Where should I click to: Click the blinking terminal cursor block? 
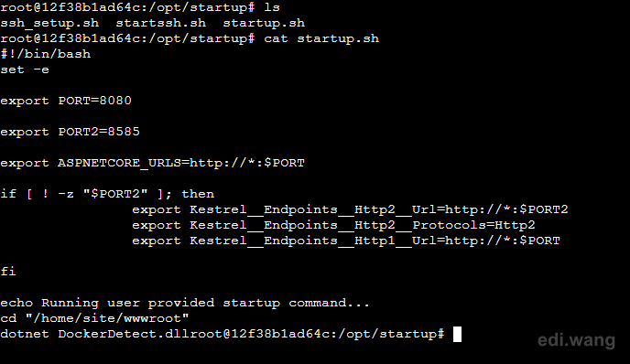click(x=457, y=334)
